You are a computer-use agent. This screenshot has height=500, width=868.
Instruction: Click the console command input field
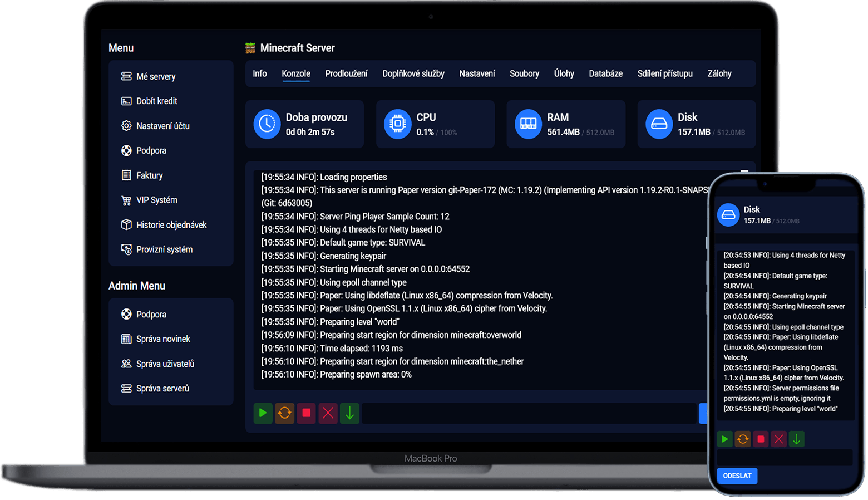pyautogui.click(x=529, y=413)
